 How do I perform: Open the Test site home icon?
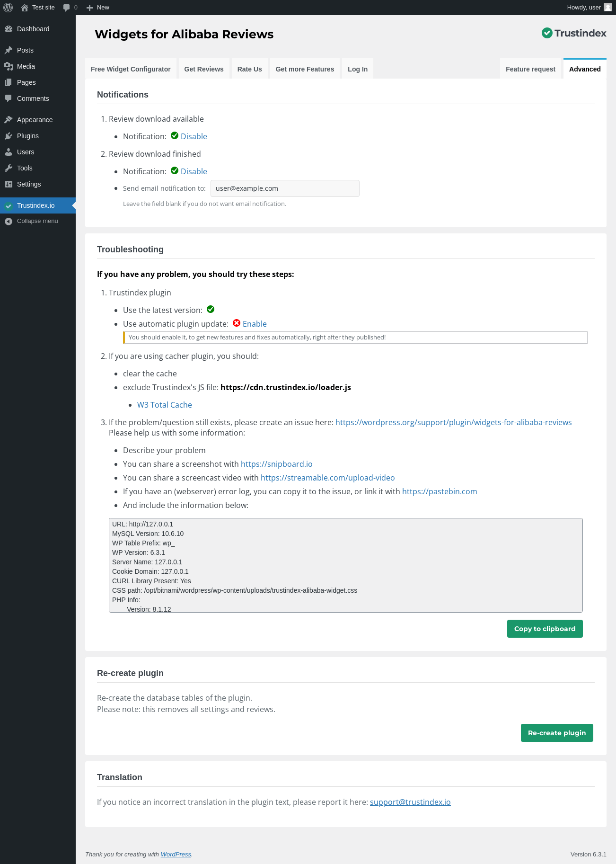pyautogui.click(x=25, y=8)
